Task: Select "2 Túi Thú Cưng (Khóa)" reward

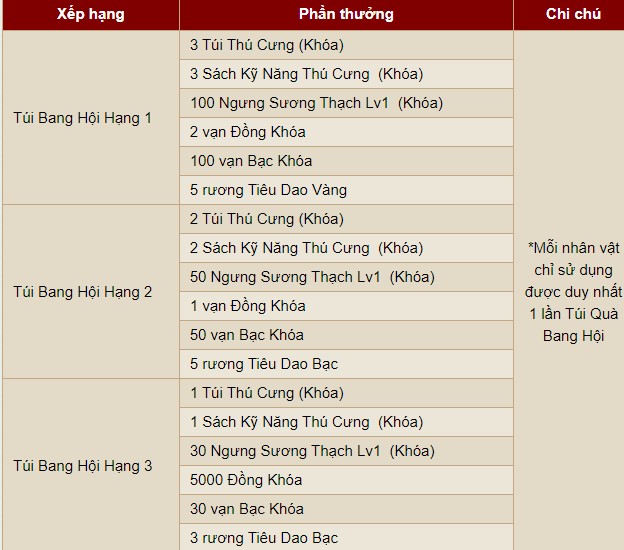Action: [266, 219]
